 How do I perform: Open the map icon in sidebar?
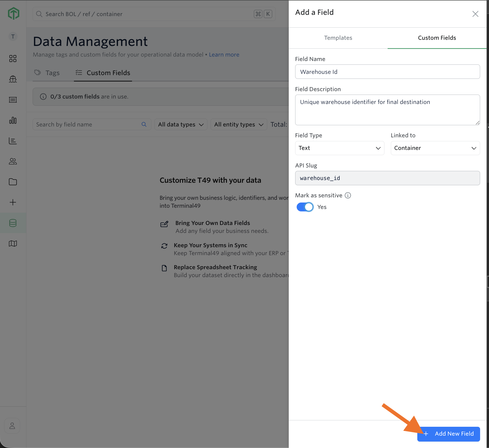click(x=13, y=244)
